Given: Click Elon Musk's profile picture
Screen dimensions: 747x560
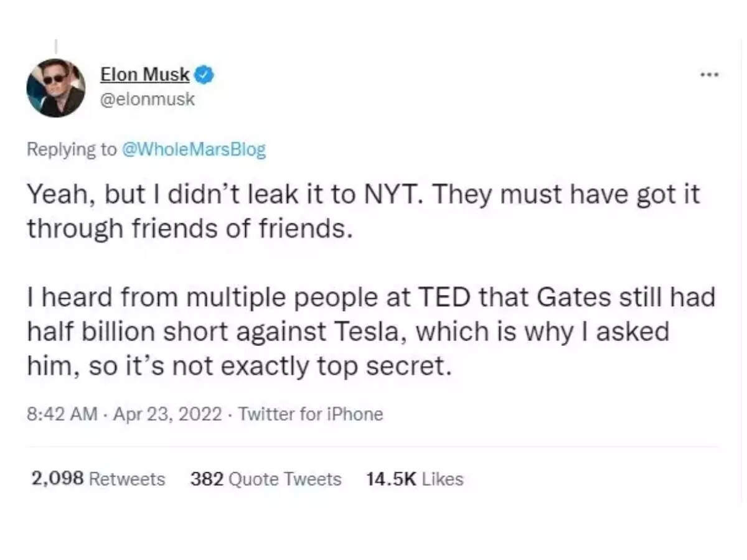Looking at the screenshot, I should 55,88.
